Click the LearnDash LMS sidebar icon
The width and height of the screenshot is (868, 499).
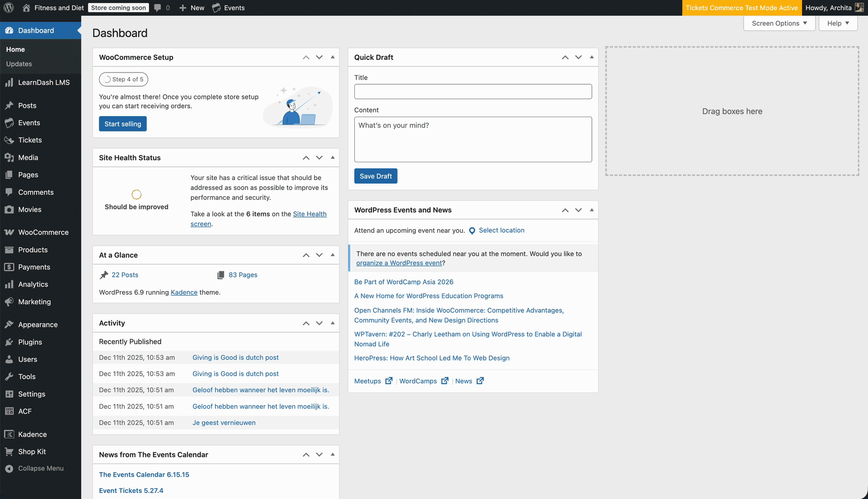tap(9, 83)
